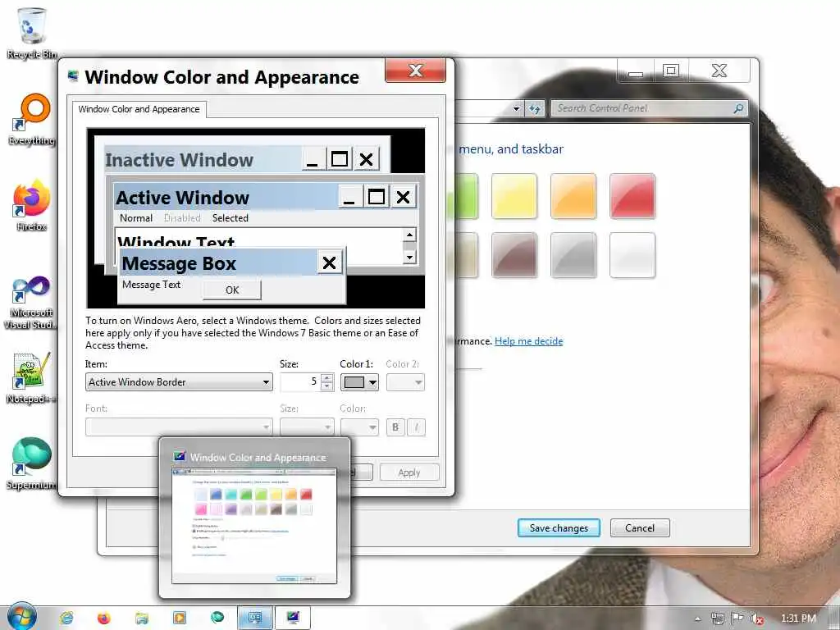
Task: Click the Active Window preview close button
Action: pos(403,197)
